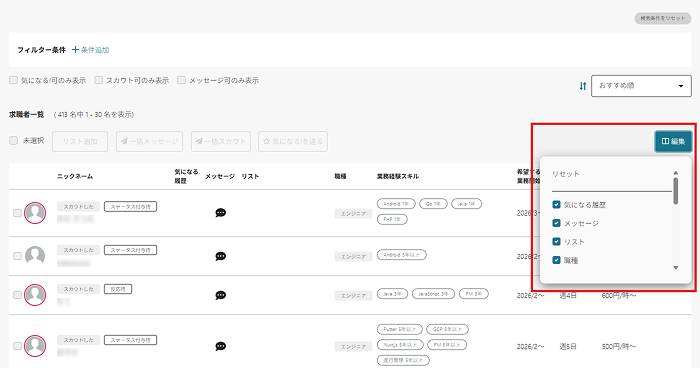Click the Go 1年 skill tag
The width and height of the screenshot is (700, 368).
click(x=433, y=204)
